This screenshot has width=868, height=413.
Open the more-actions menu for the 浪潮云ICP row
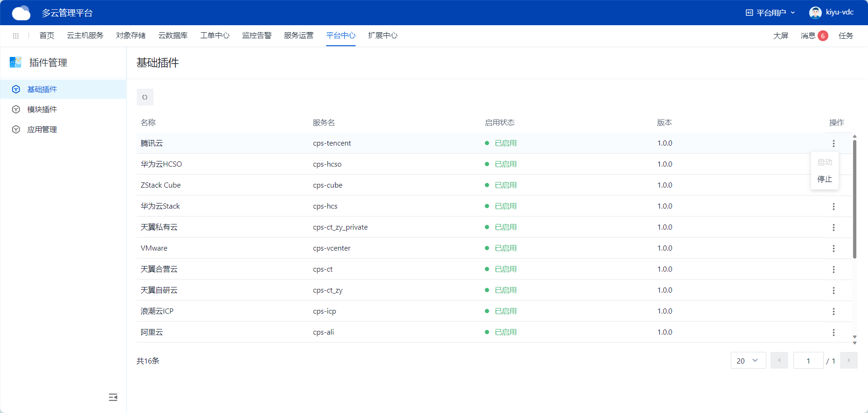tap(833, 311)
